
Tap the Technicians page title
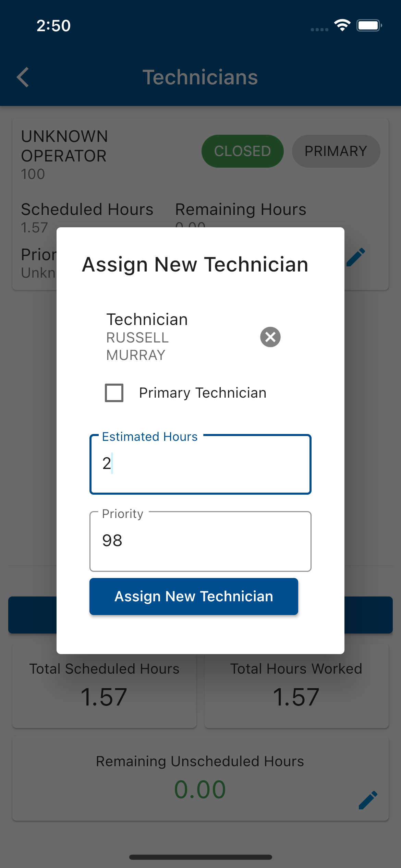pyautogui.click(x=200, y=77)
